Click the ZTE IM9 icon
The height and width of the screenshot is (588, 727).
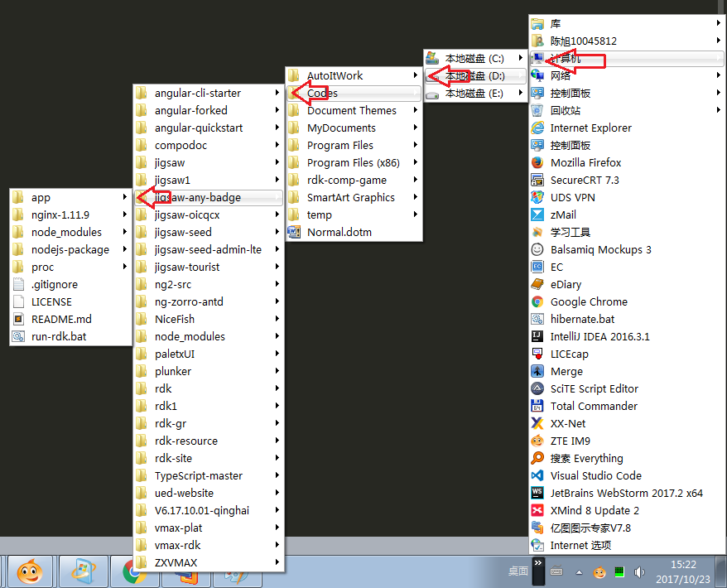coord(537,441)
